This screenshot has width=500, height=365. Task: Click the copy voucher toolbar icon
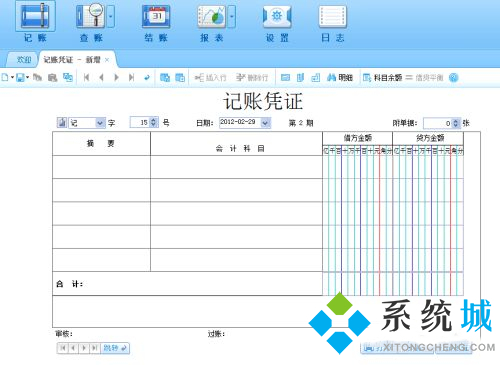[x=37, y=78]
